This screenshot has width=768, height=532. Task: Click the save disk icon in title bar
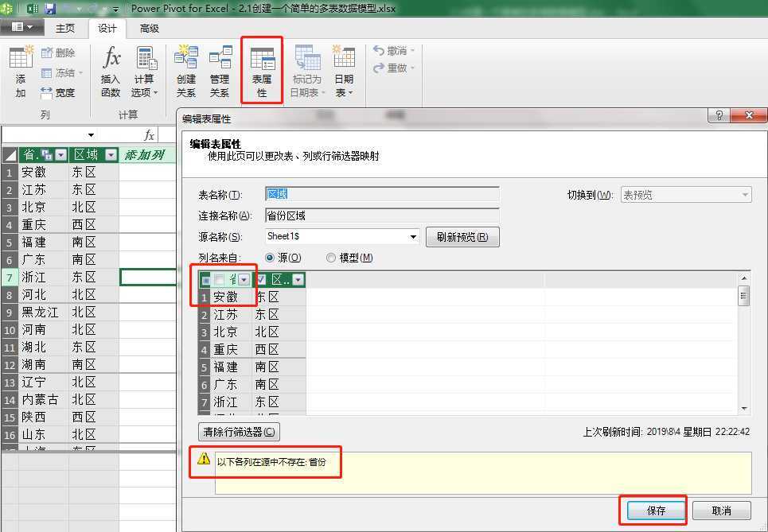[x=50, y=8]
